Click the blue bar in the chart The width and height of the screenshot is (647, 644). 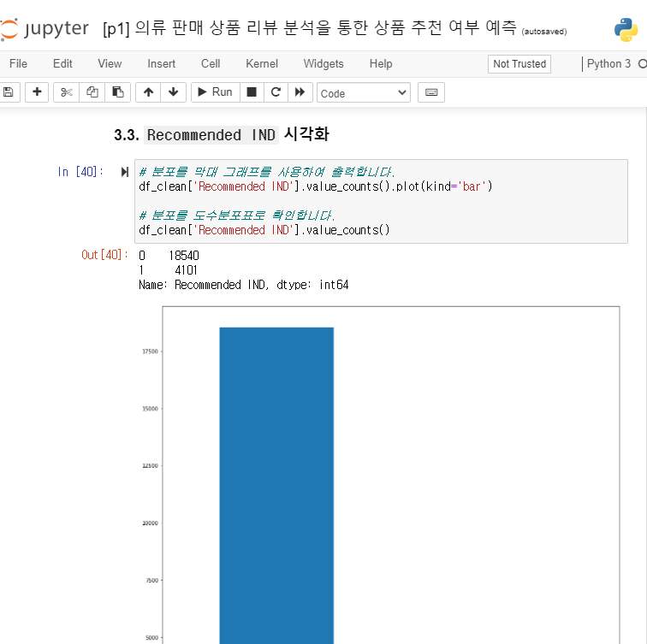(276, 486)
